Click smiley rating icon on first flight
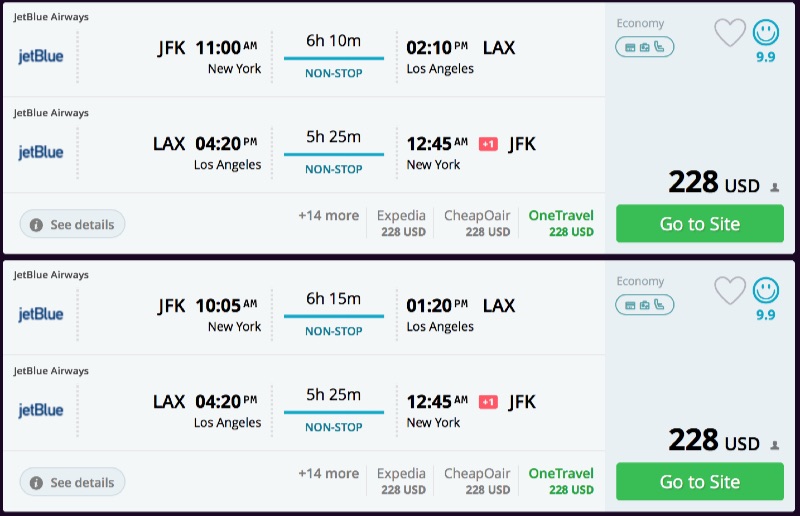Viewport: 800px width, 516px height. [766, 33]
